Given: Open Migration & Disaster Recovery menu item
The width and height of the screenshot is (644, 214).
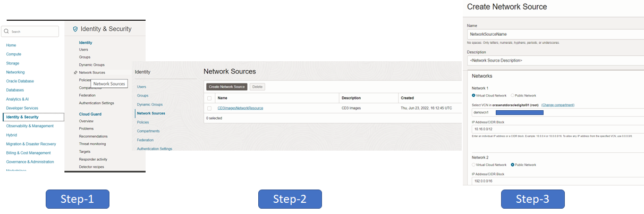Looking at the screenshot, I should [31, 144].
